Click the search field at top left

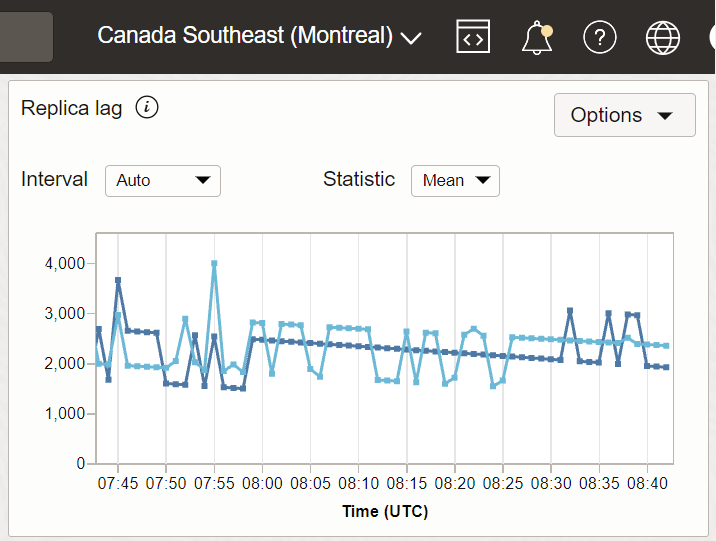point(26,37)
